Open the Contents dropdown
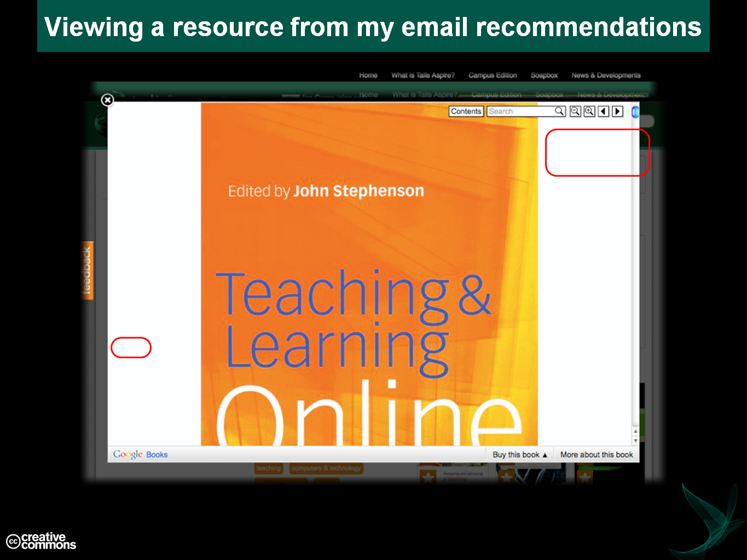Viewport: 747px width, 560px height. (466, 112)
